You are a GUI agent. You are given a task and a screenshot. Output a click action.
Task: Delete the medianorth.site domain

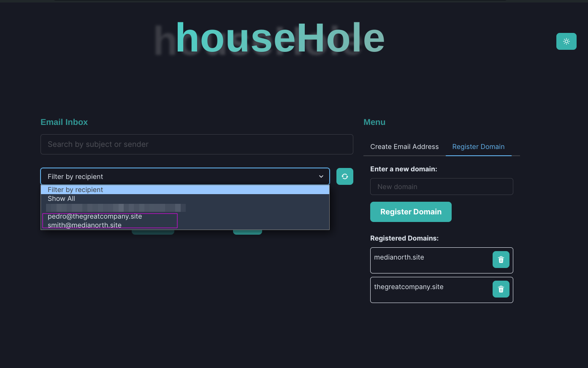[501, 260]
